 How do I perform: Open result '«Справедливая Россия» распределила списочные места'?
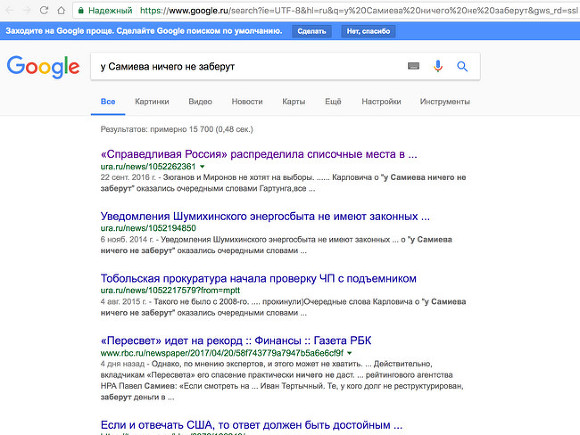tap(259, 154)
